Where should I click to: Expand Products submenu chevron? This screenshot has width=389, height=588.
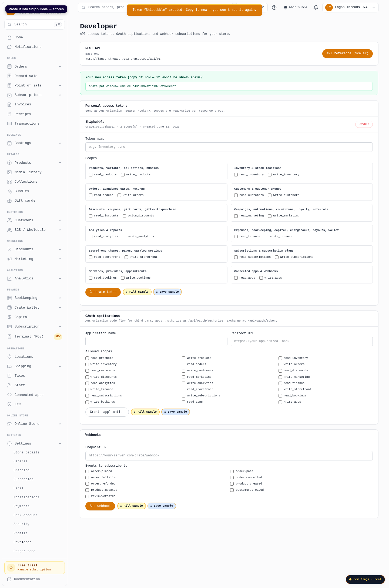(60, 163)
